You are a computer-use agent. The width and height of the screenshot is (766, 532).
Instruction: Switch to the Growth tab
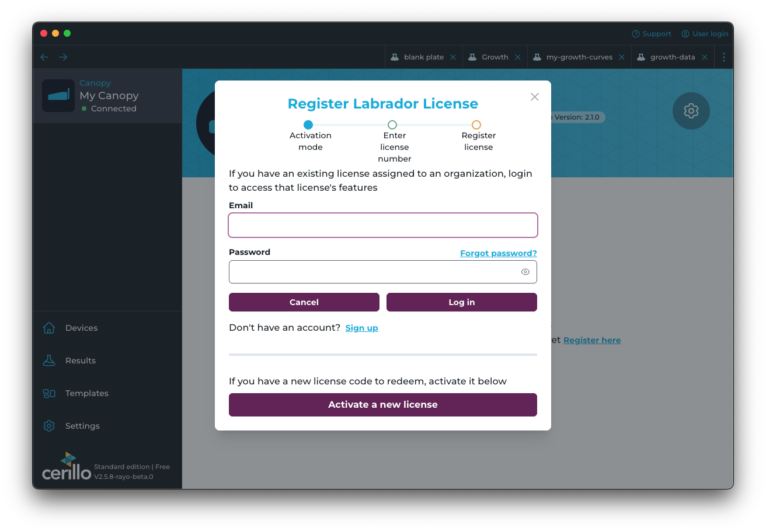tap(495, 57)
